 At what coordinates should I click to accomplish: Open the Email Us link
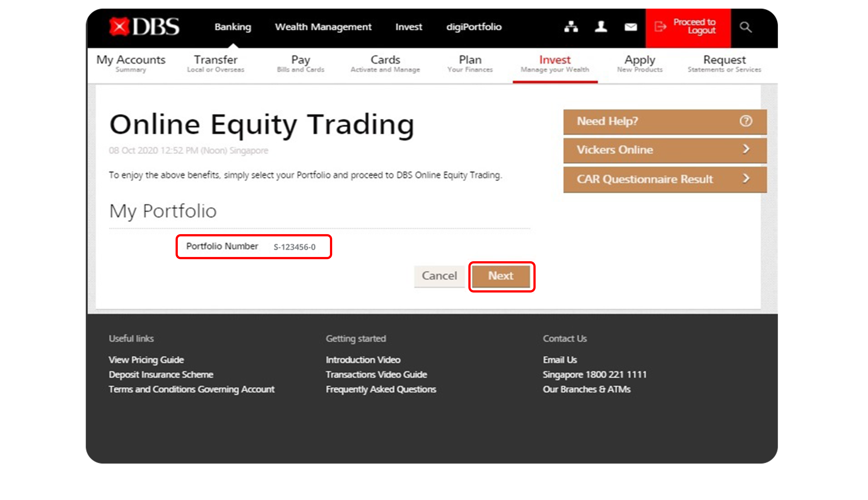pyautogui.click(x=560, y=360)
